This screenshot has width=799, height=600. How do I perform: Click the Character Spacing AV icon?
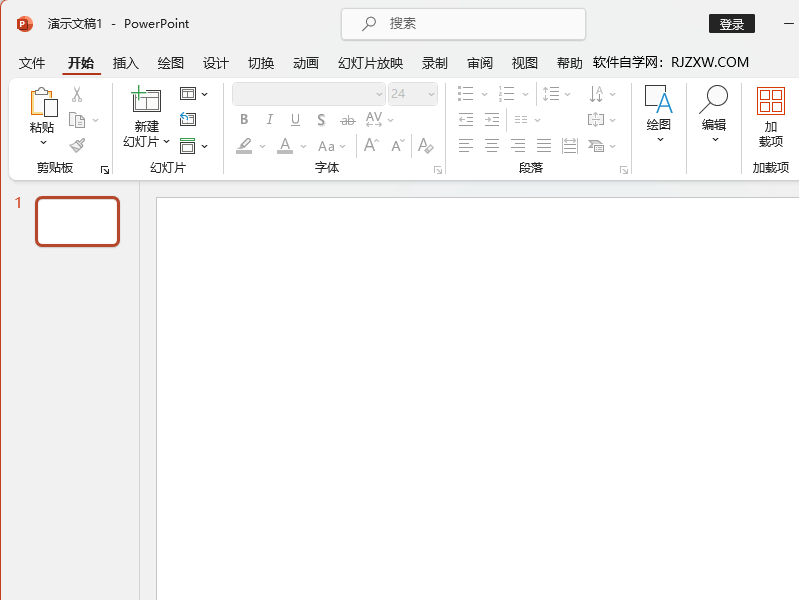pos(374,120)
